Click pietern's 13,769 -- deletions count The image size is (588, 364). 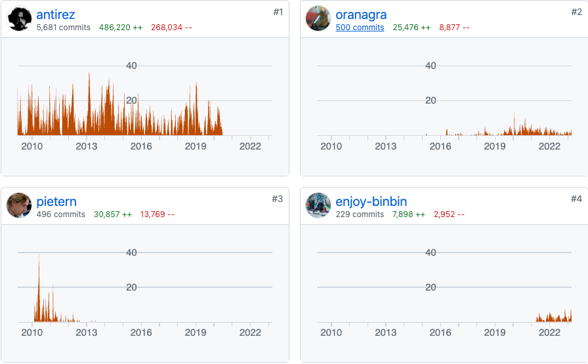(x=157, y=214)
